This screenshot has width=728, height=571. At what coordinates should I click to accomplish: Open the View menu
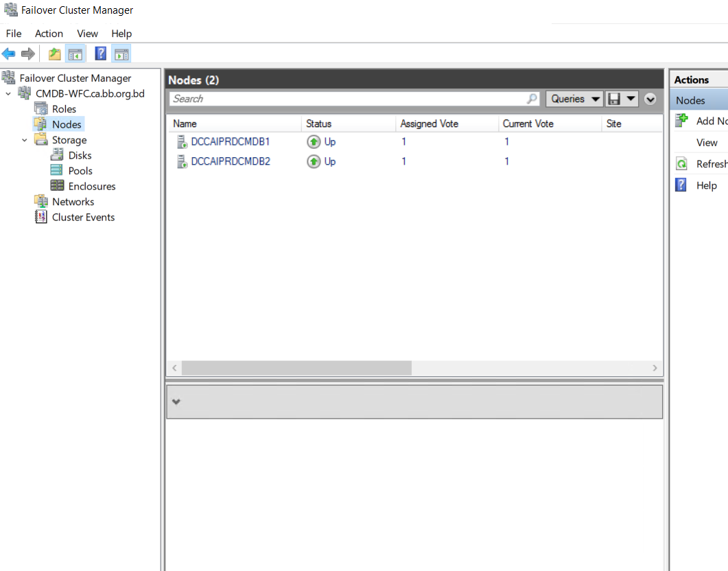[87, 34]
